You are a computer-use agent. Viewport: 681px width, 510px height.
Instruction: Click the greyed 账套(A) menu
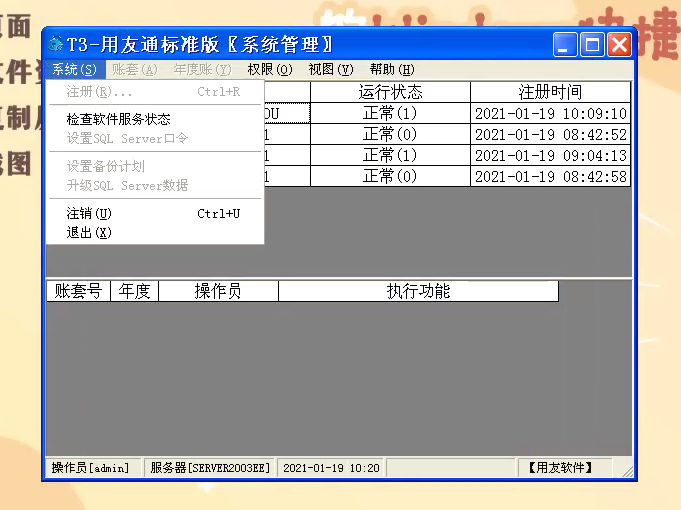click(135, 70)
